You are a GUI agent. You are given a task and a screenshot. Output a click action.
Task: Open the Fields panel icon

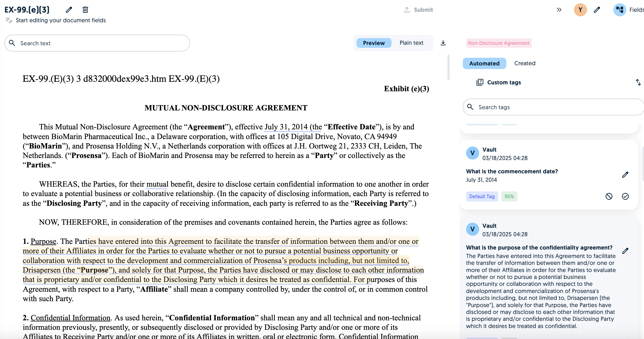tap(620, 10)
